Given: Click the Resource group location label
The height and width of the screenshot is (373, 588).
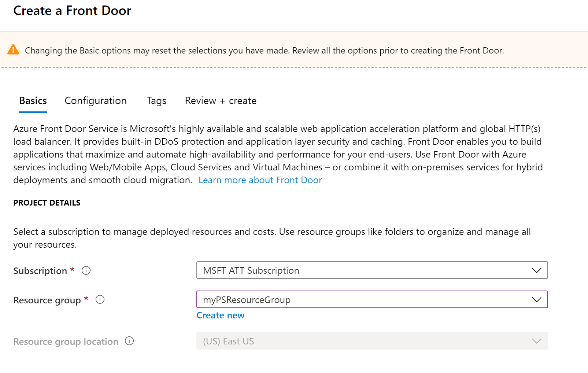Looking at the screenshot, I should pos(66,341).
